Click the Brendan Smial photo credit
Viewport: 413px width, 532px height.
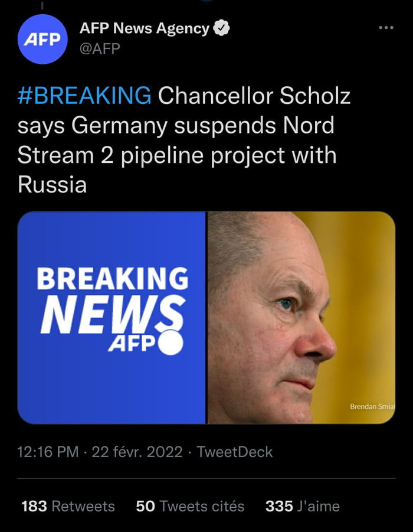pos(372,406)
